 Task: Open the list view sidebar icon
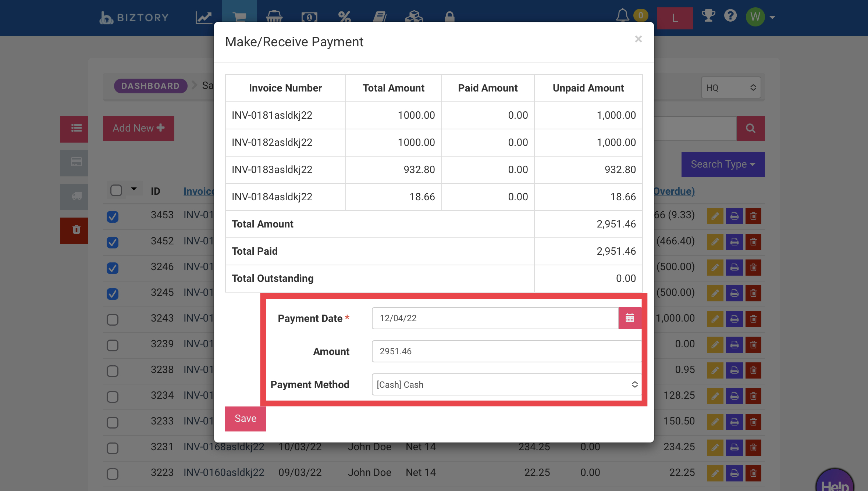click(x=76, y=128)
